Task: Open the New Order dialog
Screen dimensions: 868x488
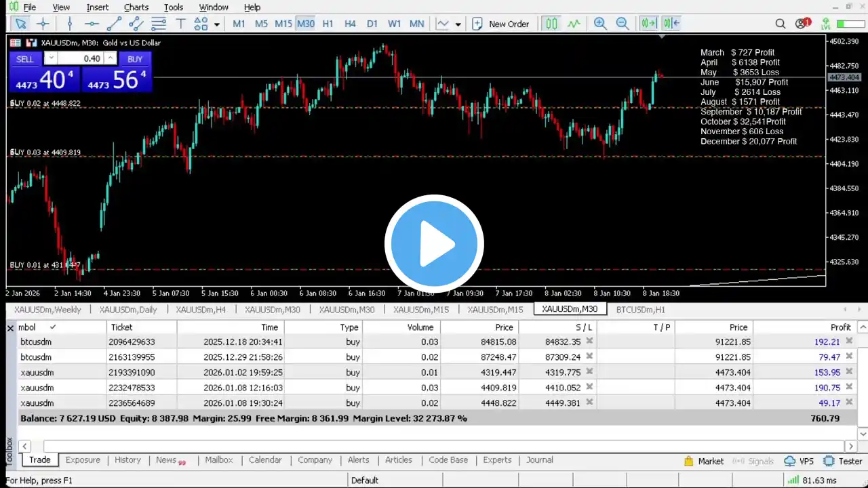Action: [500, 24]
